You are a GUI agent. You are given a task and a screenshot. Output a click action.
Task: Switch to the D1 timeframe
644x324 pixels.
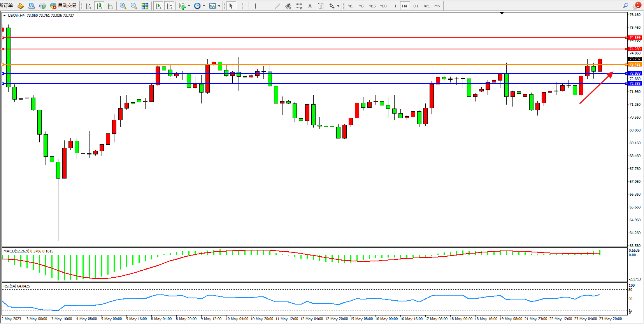coord(416,6)
